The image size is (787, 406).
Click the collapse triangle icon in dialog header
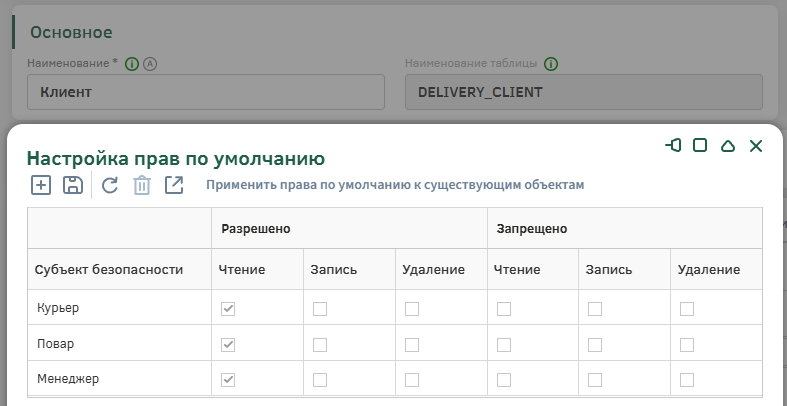(x=728, y=146)
